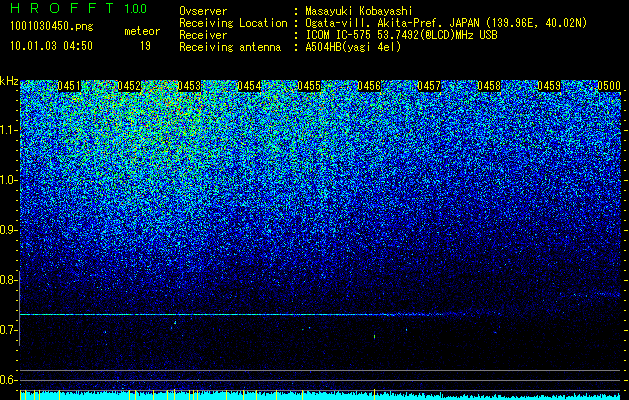Click the 0456 time marker
629x400 pixels.
point(369,86)
